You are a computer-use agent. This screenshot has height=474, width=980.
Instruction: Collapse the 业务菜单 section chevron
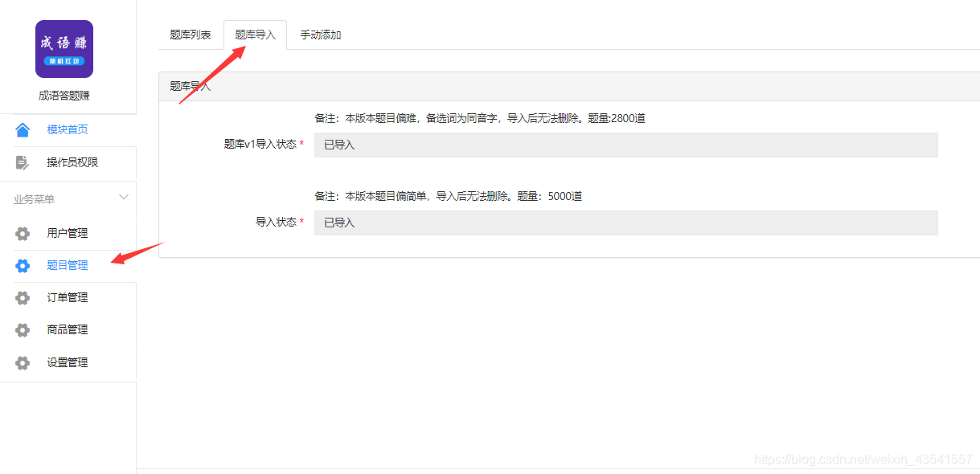tap(123, 197)
